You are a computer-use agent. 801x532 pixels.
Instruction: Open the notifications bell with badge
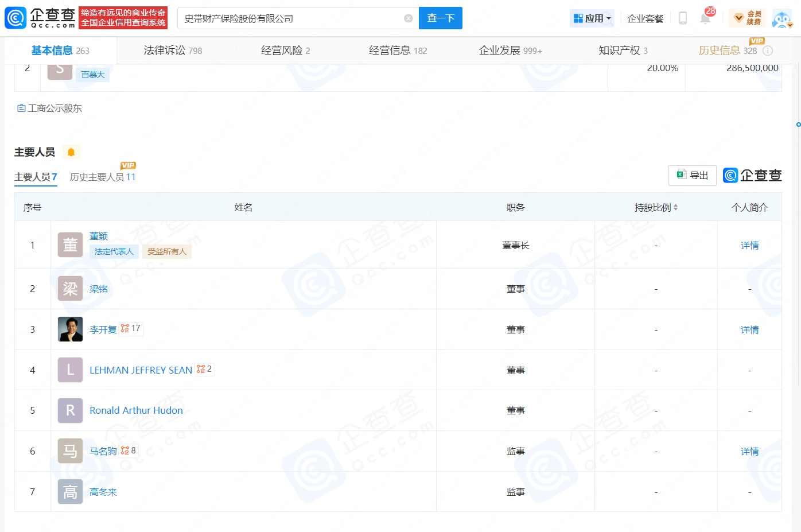[x=705, y=18]
